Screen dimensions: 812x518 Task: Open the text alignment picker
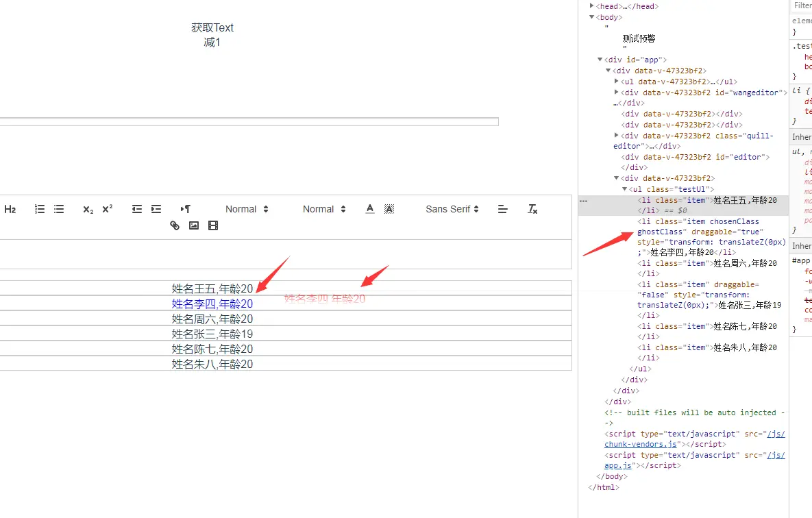[502, 209]
